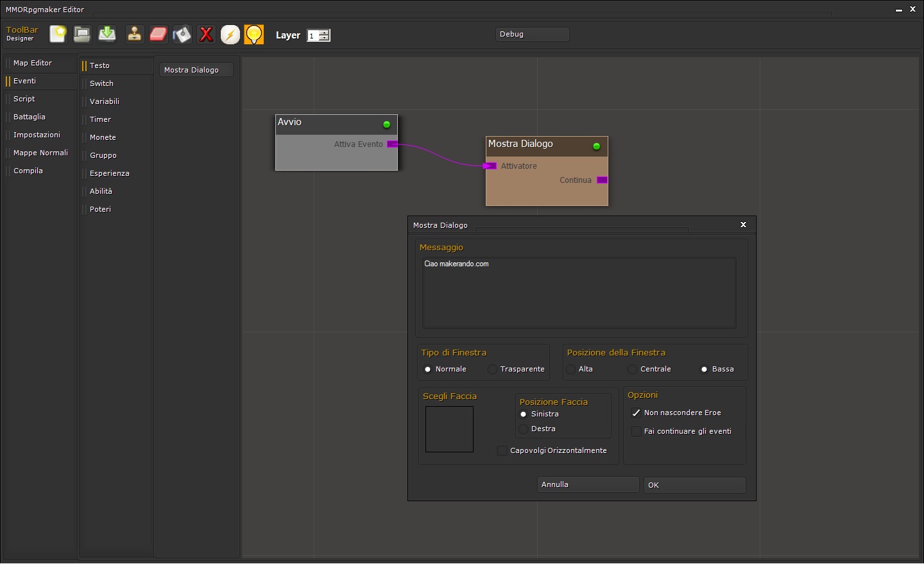Click into the Messaggio text area
924x564 pixels.
point(579,293)
